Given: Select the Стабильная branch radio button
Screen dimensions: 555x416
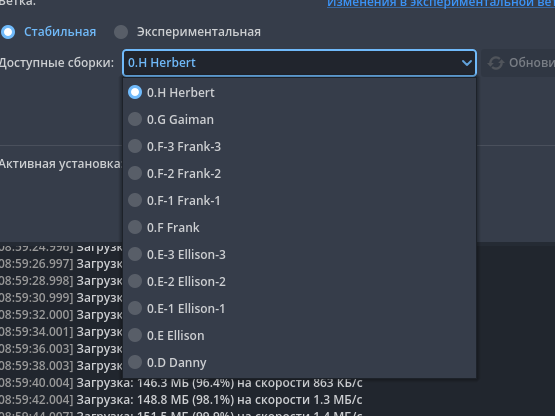Looking at the screenshot, I should click(x=8, y=32).
